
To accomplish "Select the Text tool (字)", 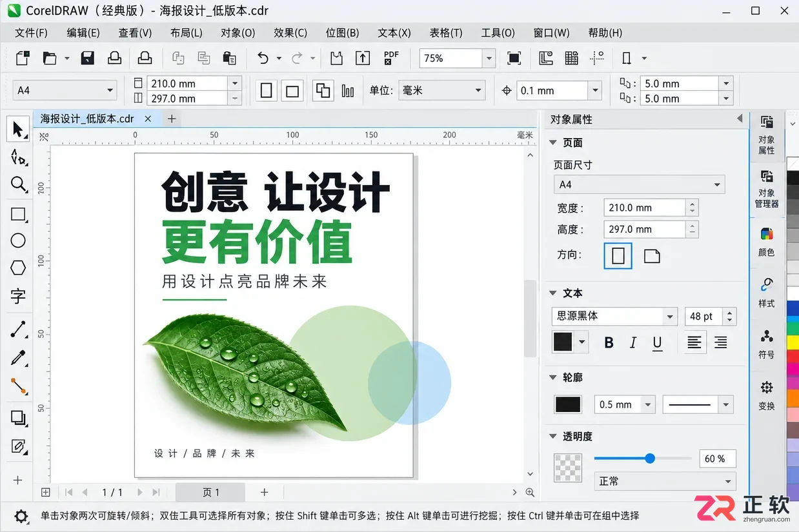I will pos(18,295).
